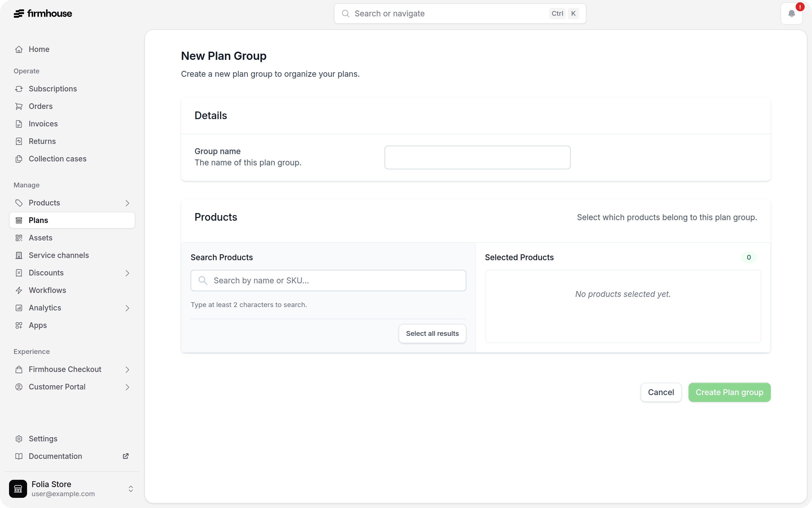Click user@example.com account text

pos(63,494)
